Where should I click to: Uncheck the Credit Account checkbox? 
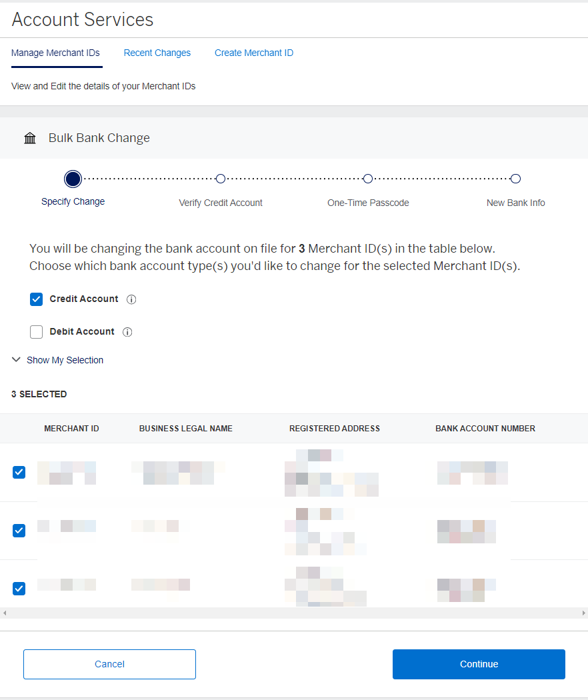pyautogui.click(x=36, y=299)
